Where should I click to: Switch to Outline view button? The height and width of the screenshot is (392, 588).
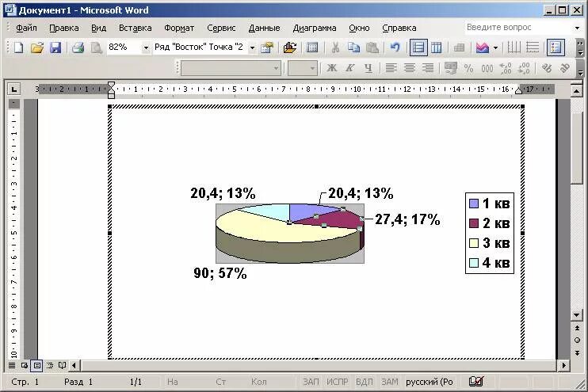tap(49, 365)
